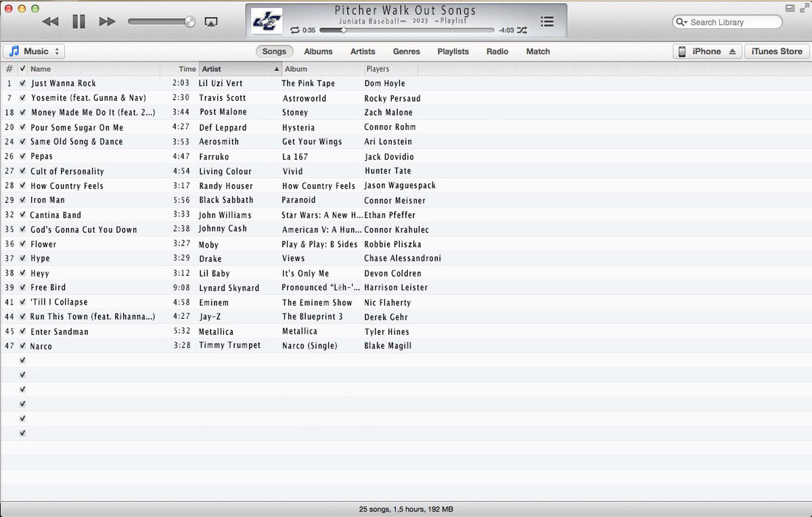Click player name Blake Magill
Viewport: 812px width, 517px height.
[x=388, y=346]
